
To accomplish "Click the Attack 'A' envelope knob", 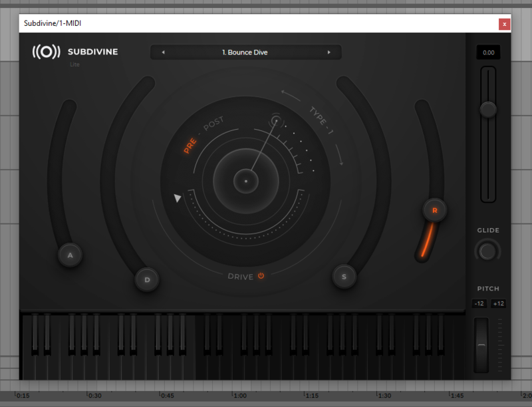I will click(70, 255).
